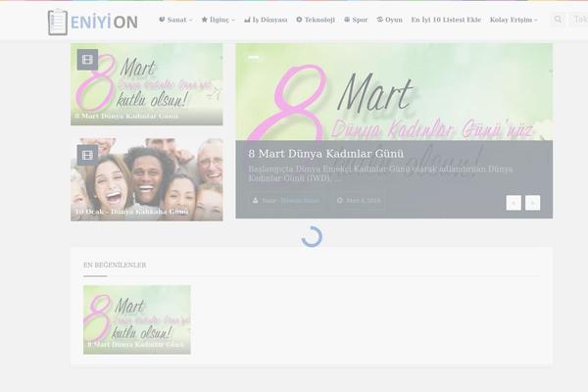Click the 10 Ocak - Dünya Kahkaha Günü caption
Viewport: 588px width, 392px height.
131,212
